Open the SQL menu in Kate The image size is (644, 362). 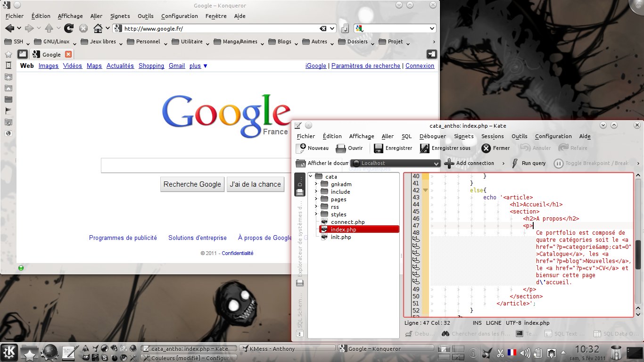point(406,136)
